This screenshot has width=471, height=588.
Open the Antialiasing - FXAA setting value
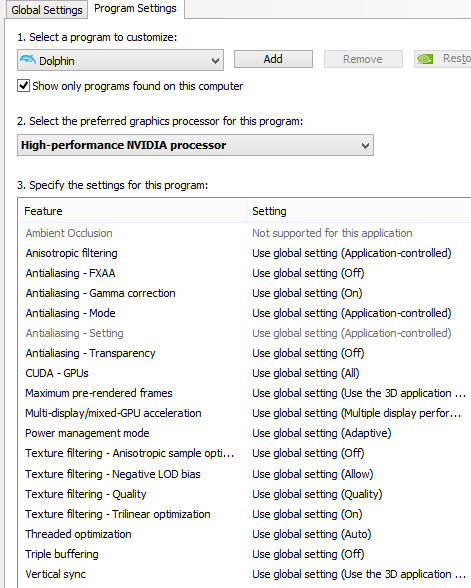point(308,273)
